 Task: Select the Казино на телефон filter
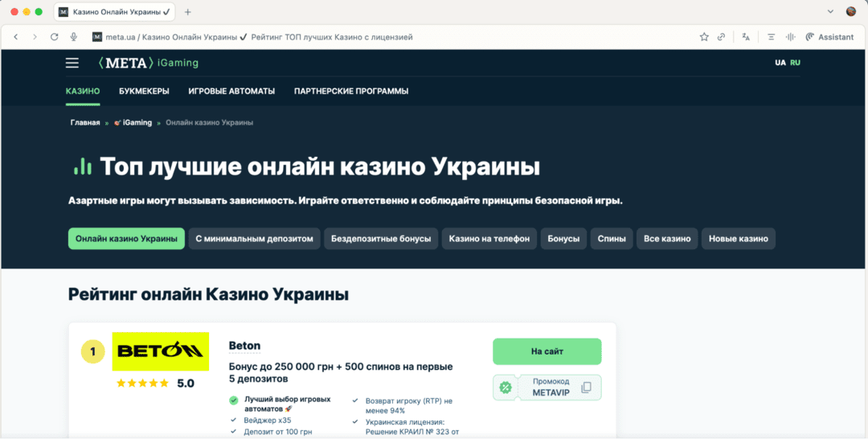(x=489, y=239)
